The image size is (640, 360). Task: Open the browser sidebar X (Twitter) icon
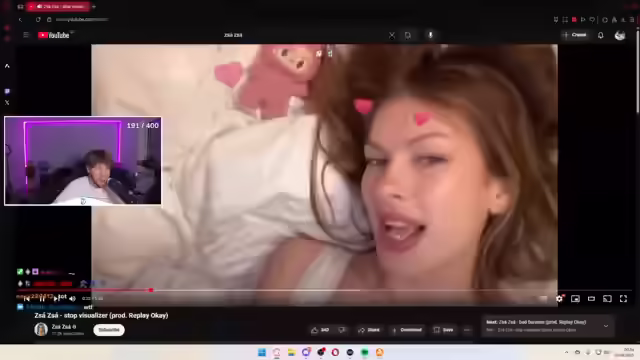[x=7, y=103]
